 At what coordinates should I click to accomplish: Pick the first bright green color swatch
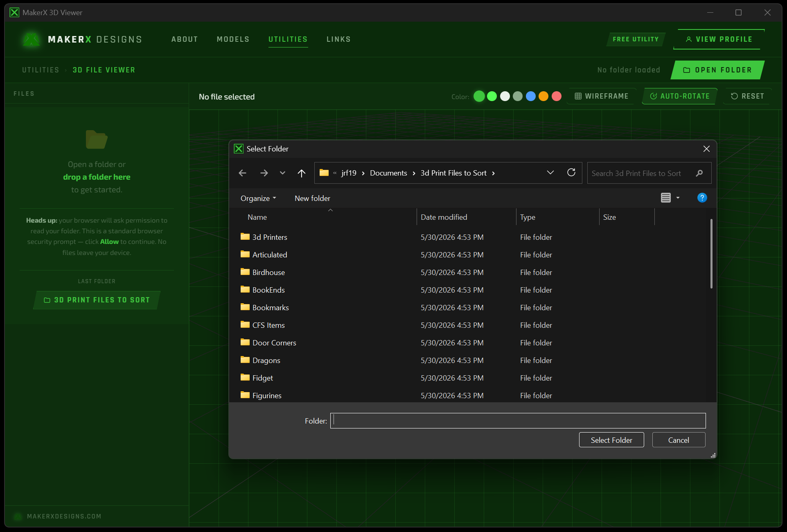pyautogui.click(x=479, y=96)
